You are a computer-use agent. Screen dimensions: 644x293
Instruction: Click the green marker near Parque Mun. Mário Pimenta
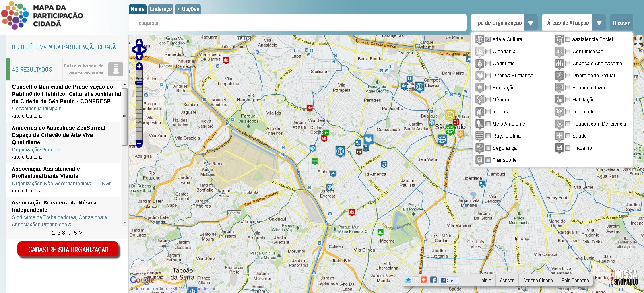point(380,232)
